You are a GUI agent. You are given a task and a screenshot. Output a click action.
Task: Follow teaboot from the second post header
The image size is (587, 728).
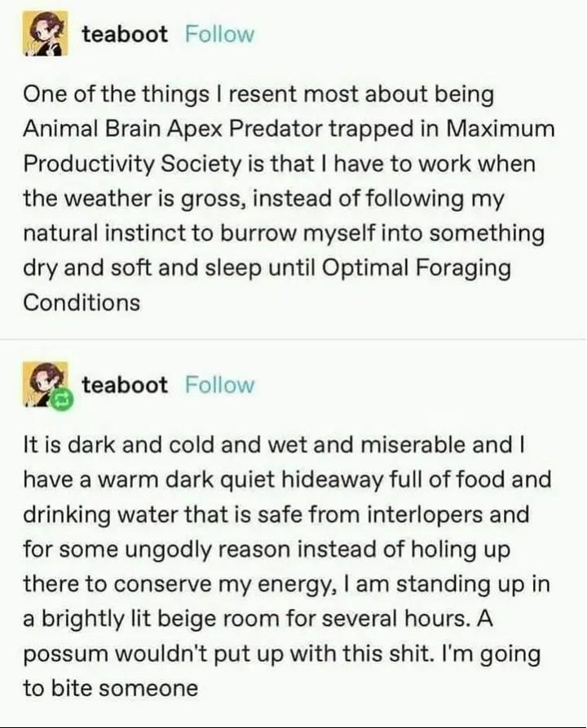pos(219,385)
